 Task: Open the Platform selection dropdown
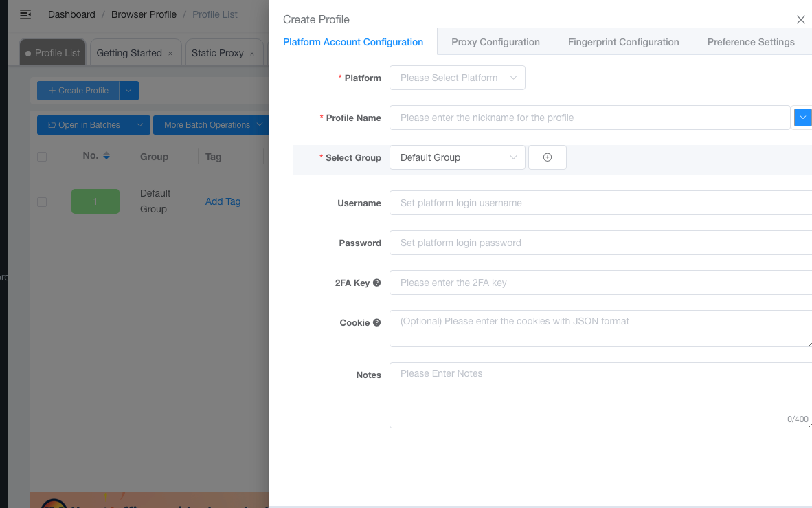(457, 78)
